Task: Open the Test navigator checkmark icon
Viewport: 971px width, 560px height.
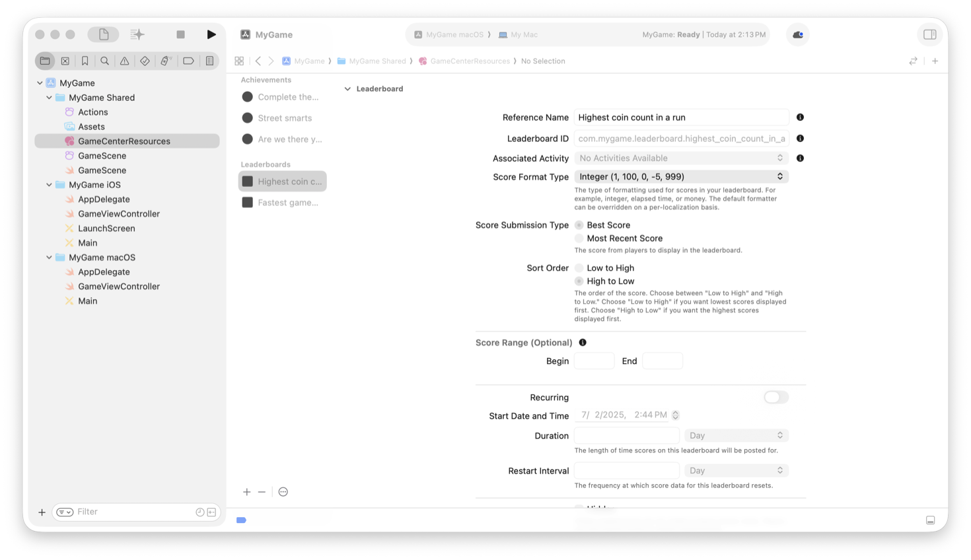Action: click(145, 61)
